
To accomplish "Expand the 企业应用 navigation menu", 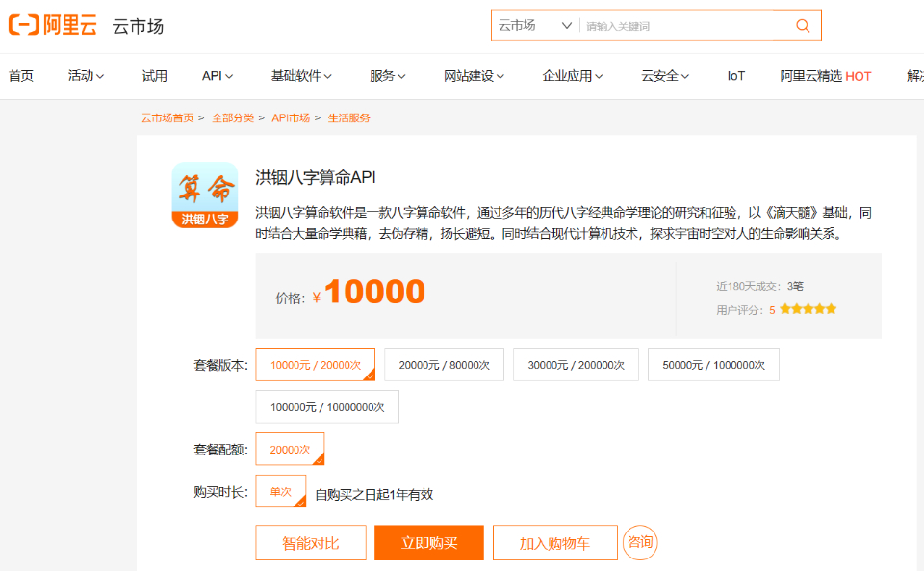I will click(x=572, y=76).
